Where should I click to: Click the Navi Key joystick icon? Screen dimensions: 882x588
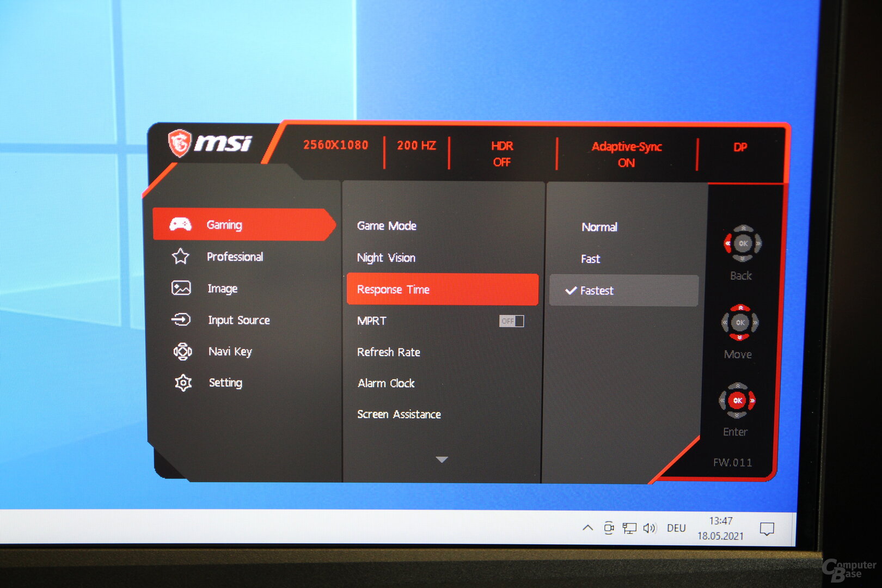coord(183,352)
